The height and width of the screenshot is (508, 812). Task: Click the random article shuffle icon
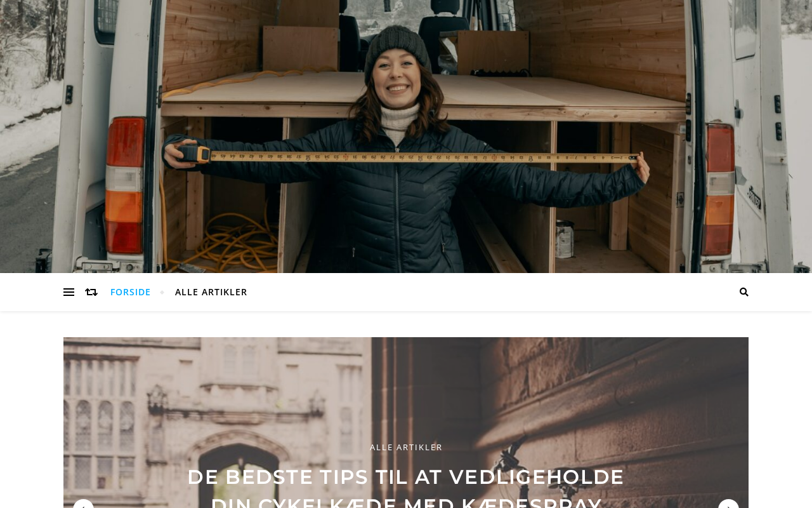[x=91, y=292]
